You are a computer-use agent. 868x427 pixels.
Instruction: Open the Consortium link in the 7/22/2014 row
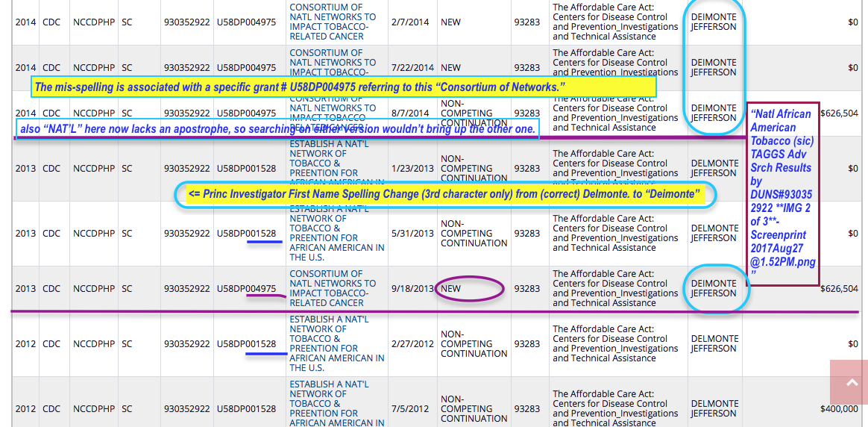click(x=333, y=58)
